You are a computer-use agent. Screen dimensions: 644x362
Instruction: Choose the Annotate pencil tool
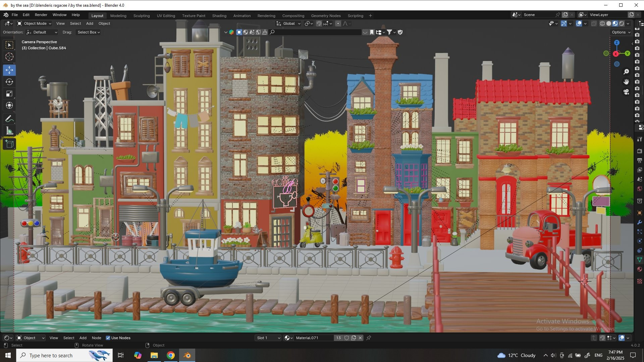tap(9, 119)
